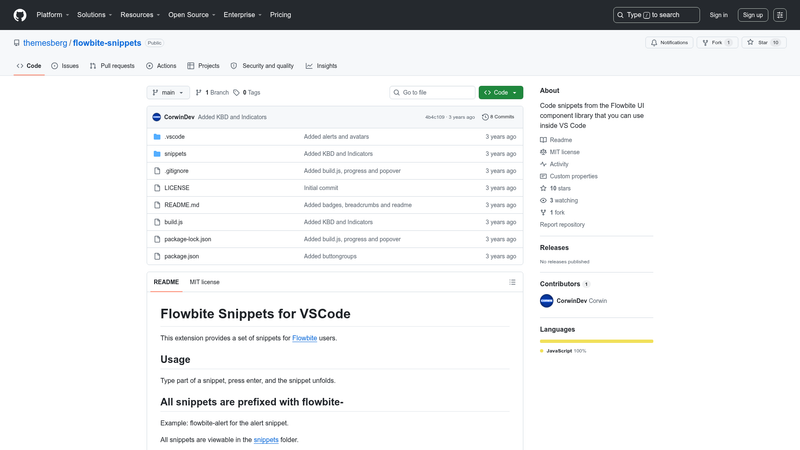
Task: Open the Pricing page
Action: (281, 15)
